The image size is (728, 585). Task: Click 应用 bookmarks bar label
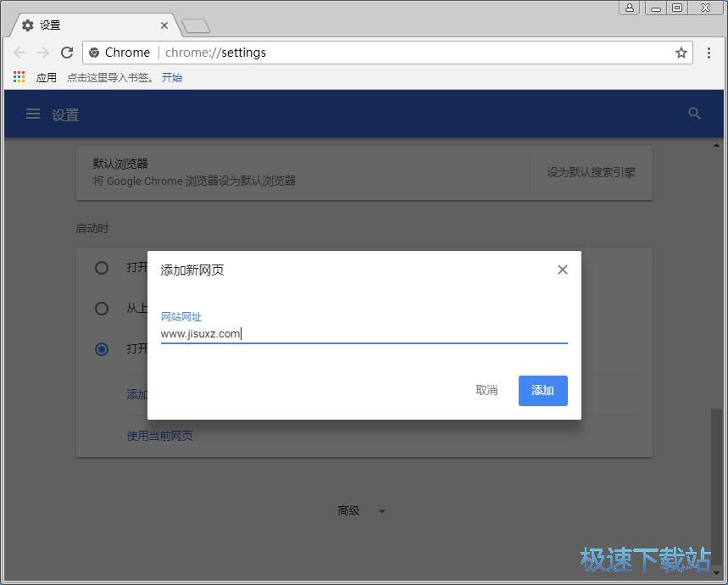pyautogui.click(x=47, y=77)
